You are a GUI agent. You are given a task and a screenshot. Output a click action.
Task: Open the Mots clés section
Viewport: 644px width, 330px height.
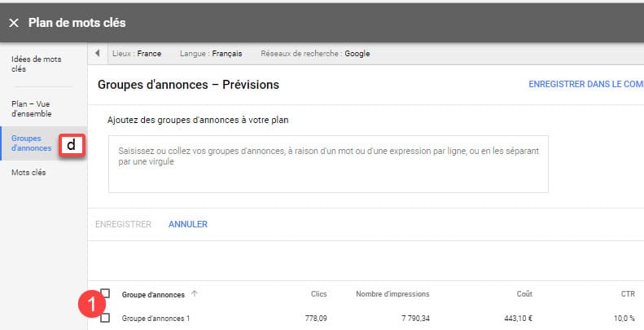click(x=28, y=172)
